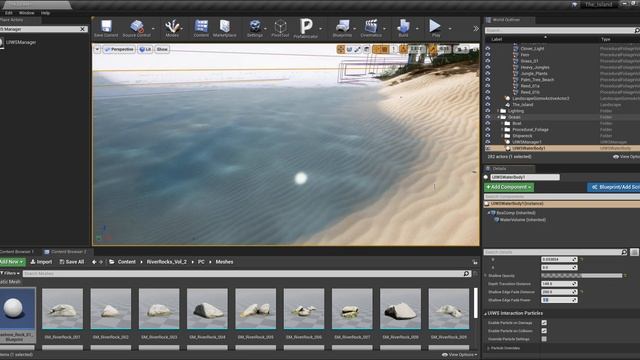Open the Window menu
This screenshot has width=640, height=360.
point(27,13)
